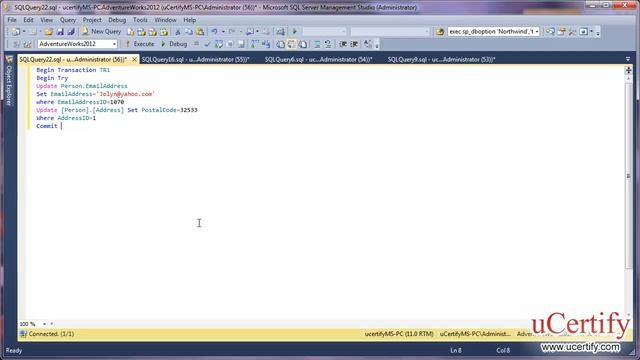Click the Increase Indent icon

tap(354, 44)
